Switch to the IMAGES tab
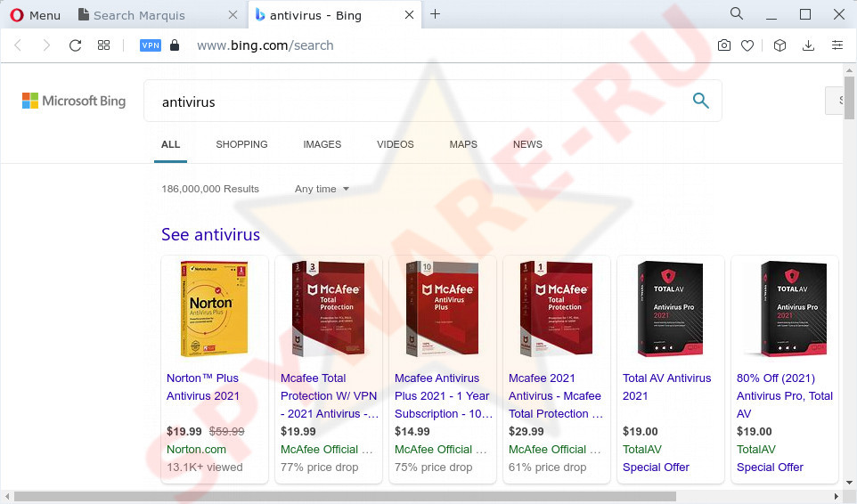Viewport: 857px width, 504px height. click(x=322, y=145)
